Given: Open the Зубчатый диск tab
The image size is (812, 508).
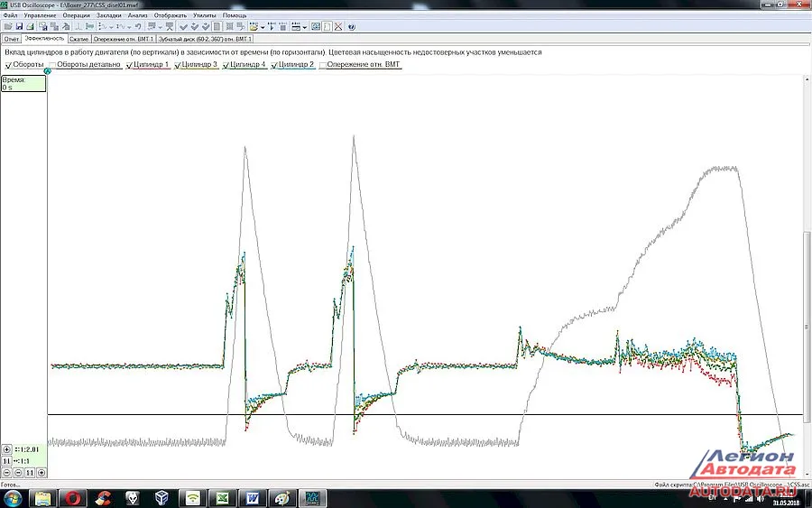Looking at the screenshot, I should (206, 40).
